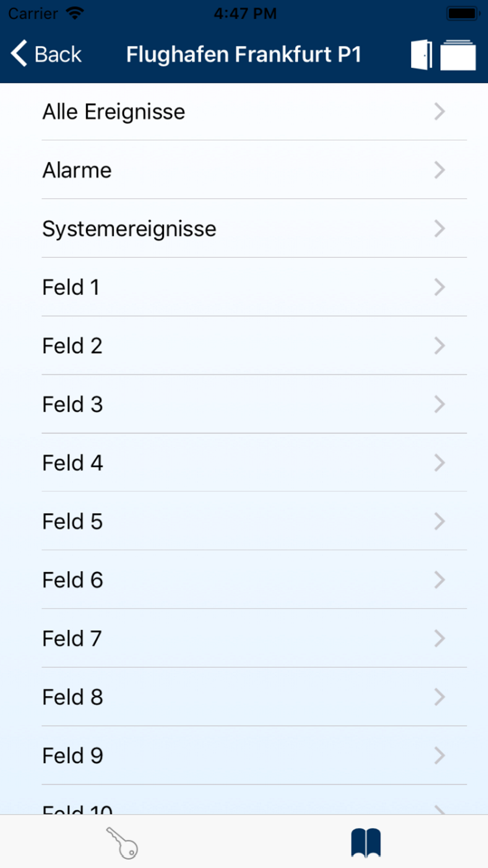Tap the Back chevron arrow
The height and width of the screenshot is (868, 488).
click(19, 53)
